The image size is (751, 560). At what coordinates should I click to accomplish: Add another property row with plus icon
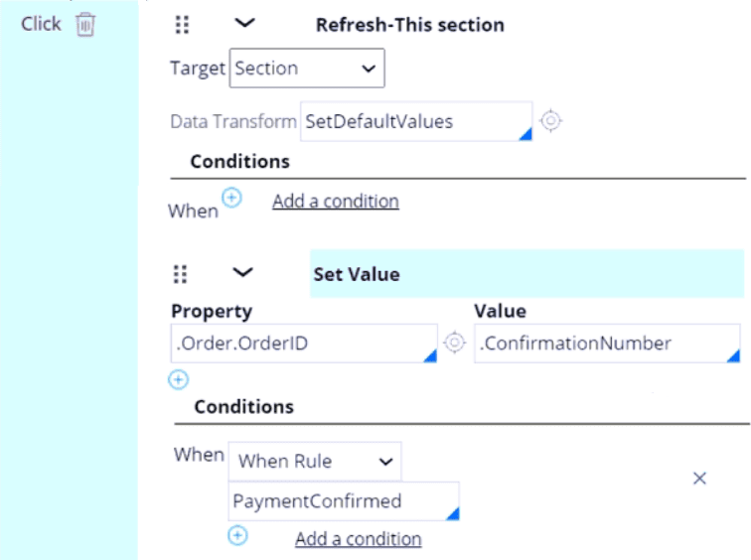(178, 379)
